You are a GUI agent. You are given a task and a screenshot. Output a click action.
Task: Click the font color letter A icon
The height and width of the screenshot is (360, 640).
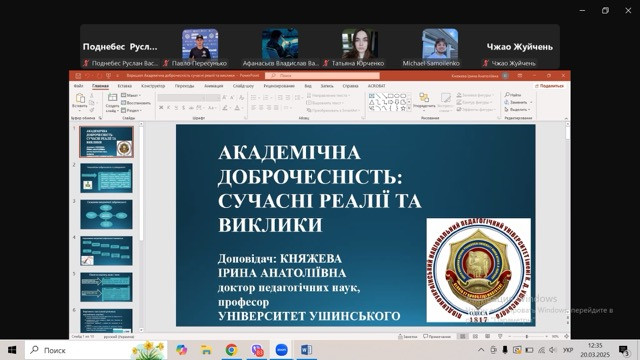pyautogui.click(x=237, y=108)
